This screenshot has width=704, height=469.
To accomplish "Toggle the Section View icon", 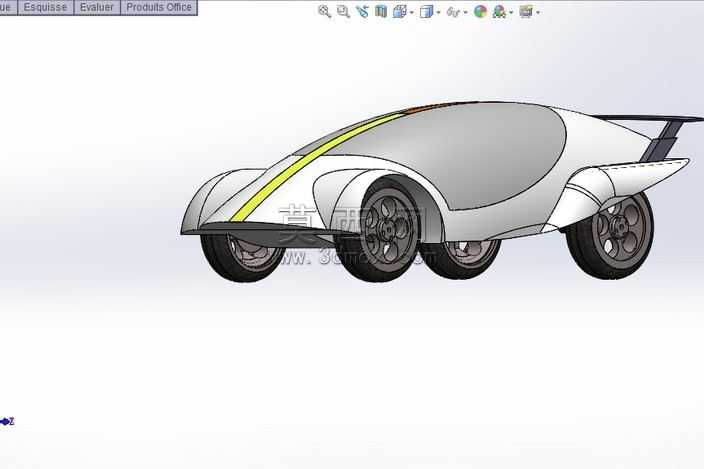I will tap(381, 12).
